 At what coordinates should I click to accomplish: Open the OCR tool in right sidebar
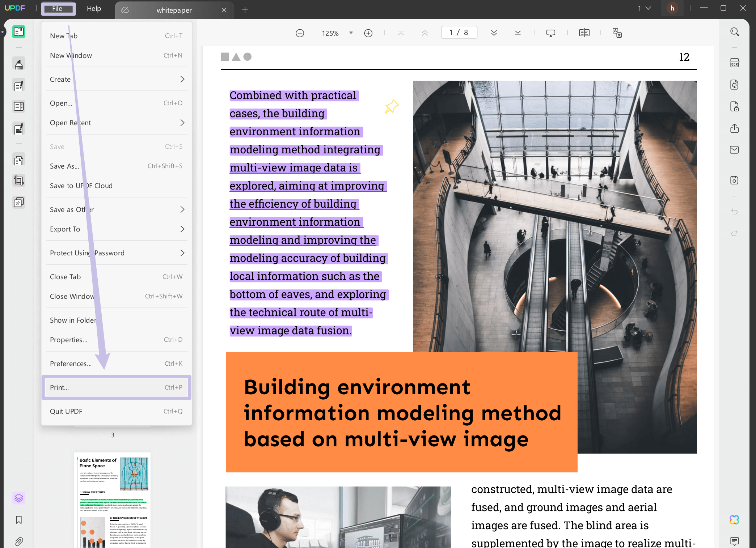coord(734,63)
